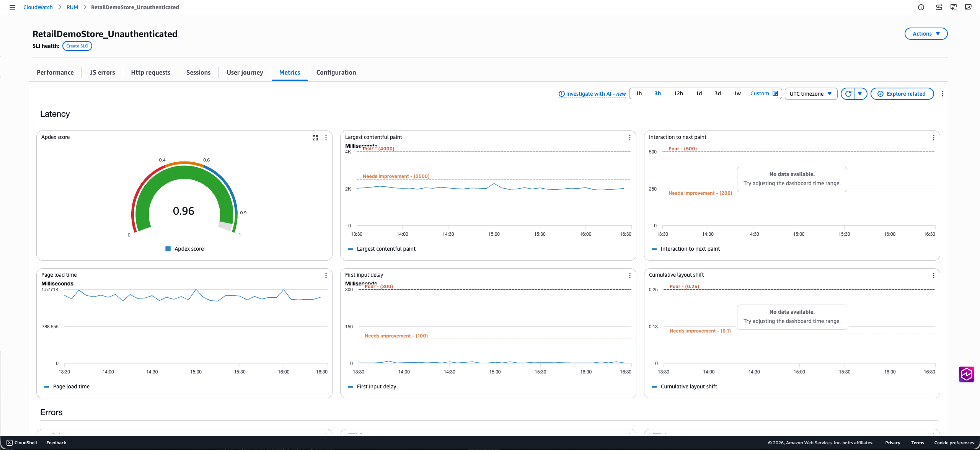Switch to the JS errors tab

pyautogui.click(x=102, y=72)
